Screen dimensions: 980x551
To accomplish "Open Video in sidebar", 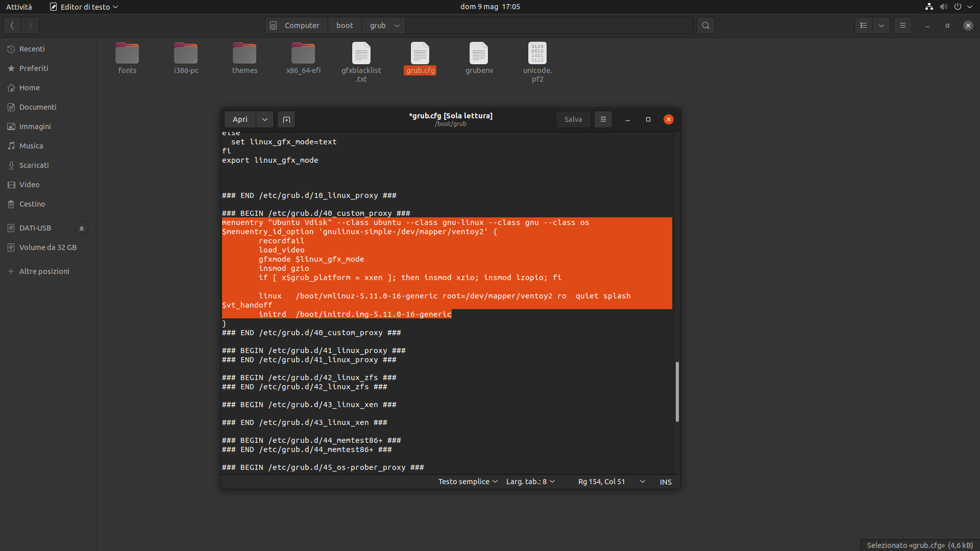I will [48, 185].
